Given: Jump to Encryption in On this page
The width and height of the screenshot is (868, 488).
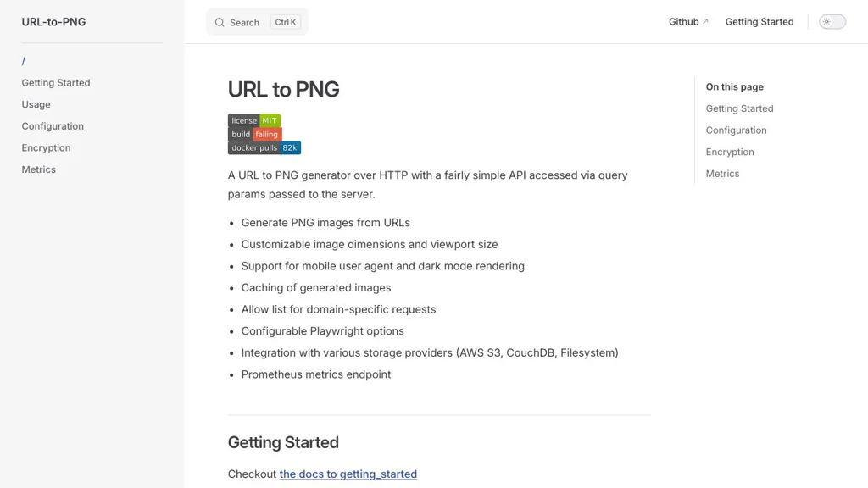Looking at the screenshot, I should coord(730,152).
